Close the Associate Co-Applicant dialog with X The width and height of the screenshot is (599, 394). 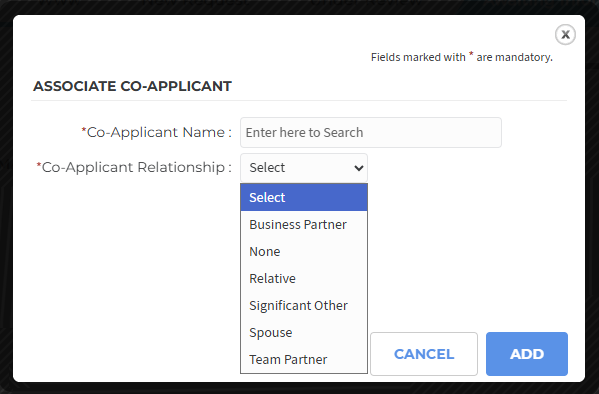(565, 34)
